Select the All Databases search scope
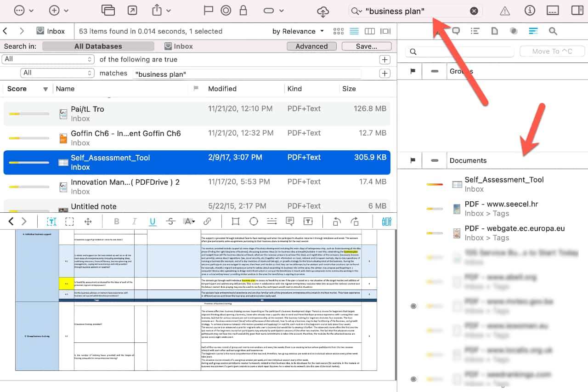Screen dimensions: 588x392 [x=98, y=46]
